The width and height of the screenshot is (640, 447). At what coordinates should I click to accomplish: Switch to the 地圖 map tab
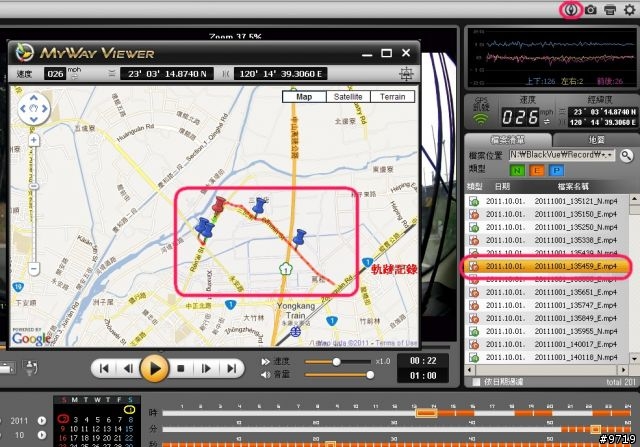click(x=596, y=140)
